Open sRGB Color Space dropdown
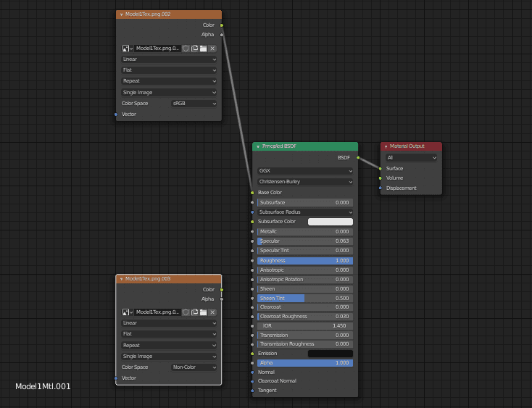This screenshot has height=408, width=532. 194,104
